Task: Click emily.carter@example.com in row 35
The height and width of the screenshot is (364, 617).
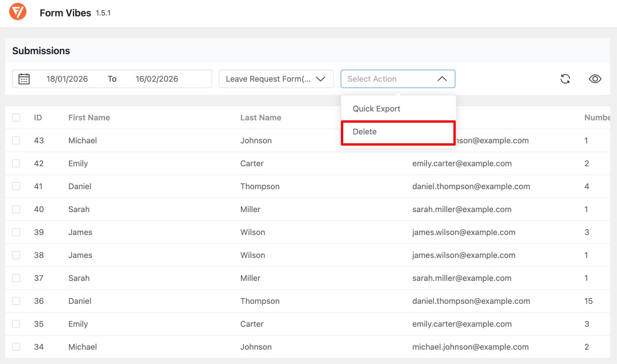Action: 462,324
